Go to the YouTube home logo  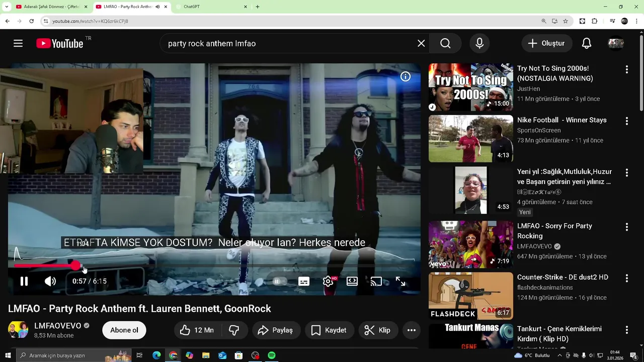tap(60, 44)
